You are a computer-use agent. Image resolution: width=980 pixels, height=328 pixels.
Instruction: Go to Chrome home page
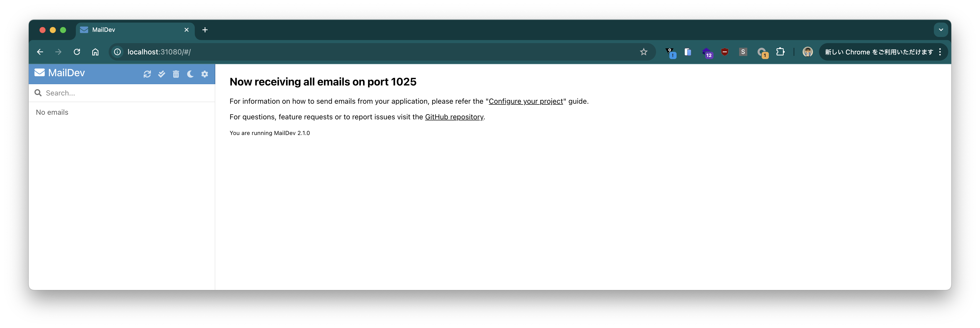click(95, 52)
